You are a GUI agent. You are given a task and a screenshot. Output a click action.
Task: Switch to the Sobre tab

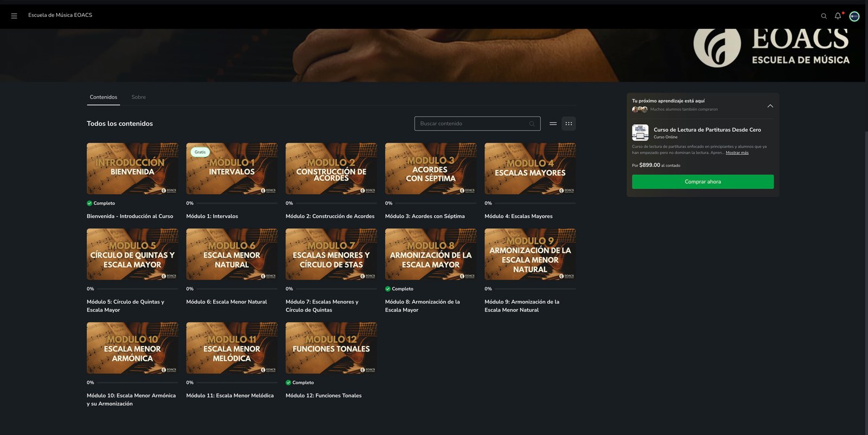[x=138, y=97]
